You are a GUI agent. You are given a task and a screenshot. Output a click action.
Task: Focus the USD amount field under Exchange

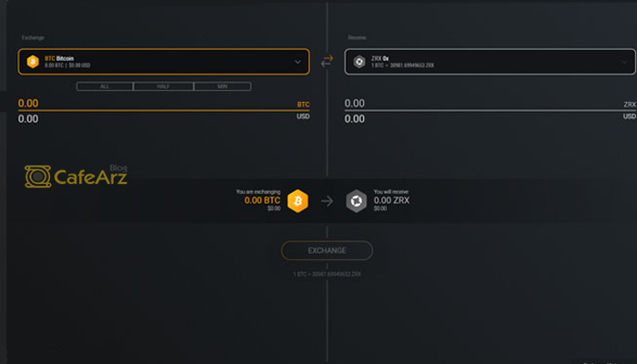click(x=155, y=118)
